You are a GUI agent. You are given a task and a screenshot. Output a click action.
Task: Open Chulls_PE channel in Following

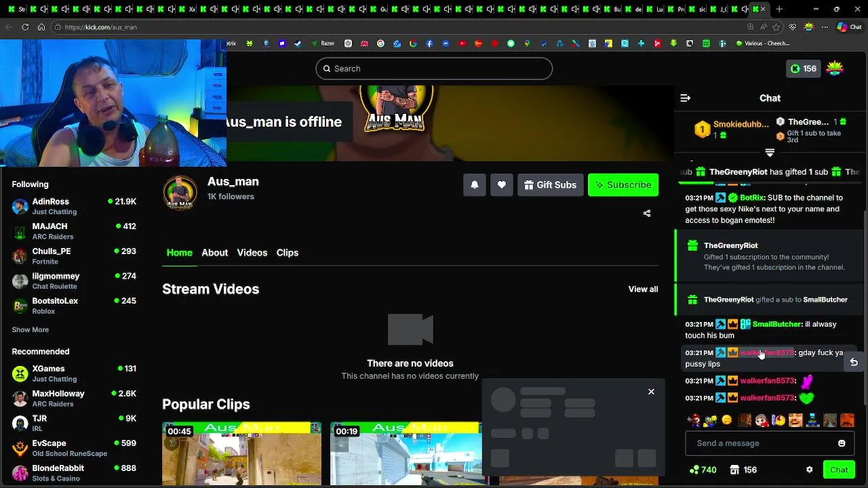click(74, 256)
